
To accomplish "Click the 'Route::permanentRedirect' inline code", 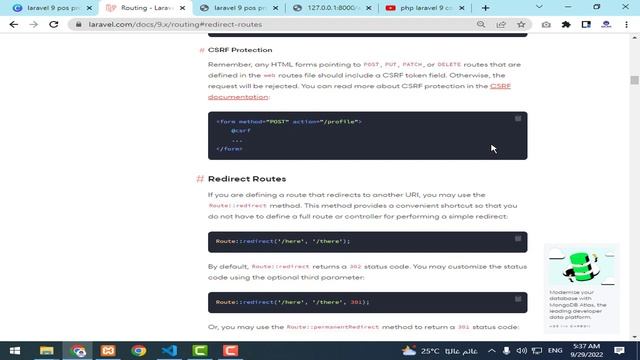I will 332,327.
